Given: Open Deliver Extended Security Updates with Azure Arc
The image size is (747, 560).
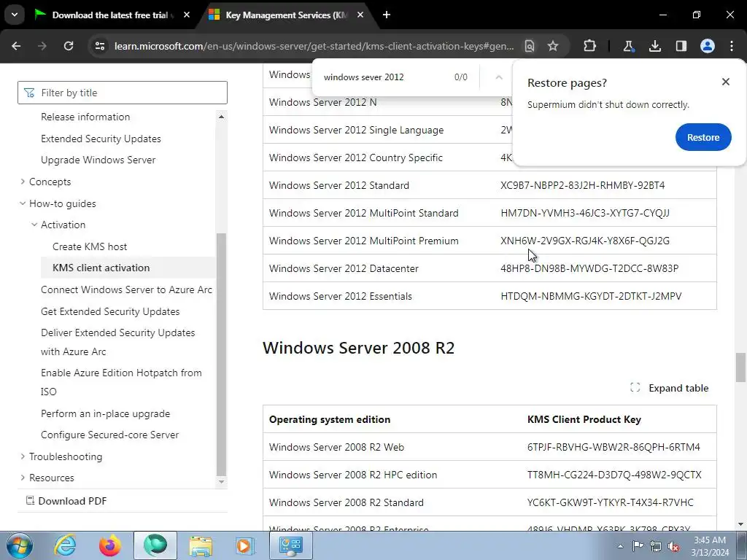Looking at the screenshot, I should coord(117,342).
